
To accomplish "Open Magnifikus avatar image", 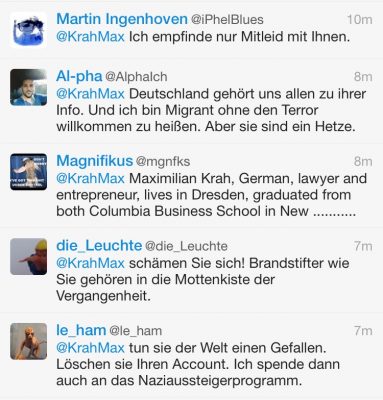I will coord(28,172).
